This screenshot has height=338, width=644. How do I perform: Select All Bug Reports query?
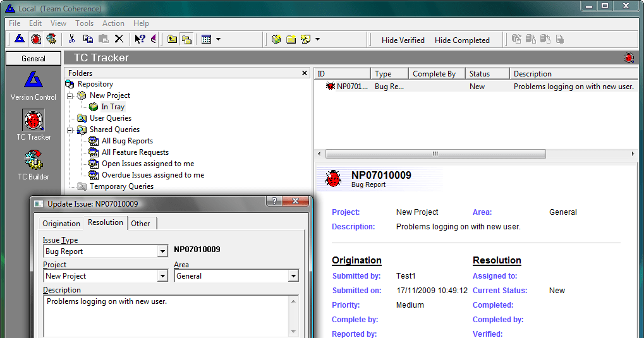pos(127,141)
